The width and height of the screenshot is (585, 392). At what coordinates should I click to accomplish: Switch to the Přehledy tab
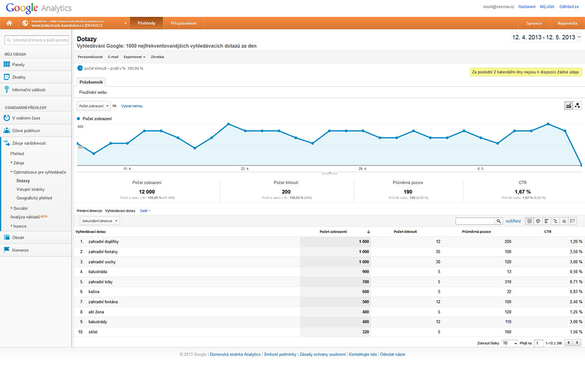point(146,23)
